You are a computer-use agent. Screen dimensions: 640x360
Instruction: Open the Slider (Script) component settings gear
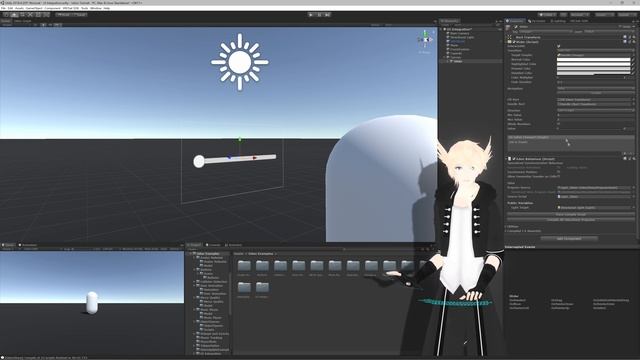tap(633, 42)
